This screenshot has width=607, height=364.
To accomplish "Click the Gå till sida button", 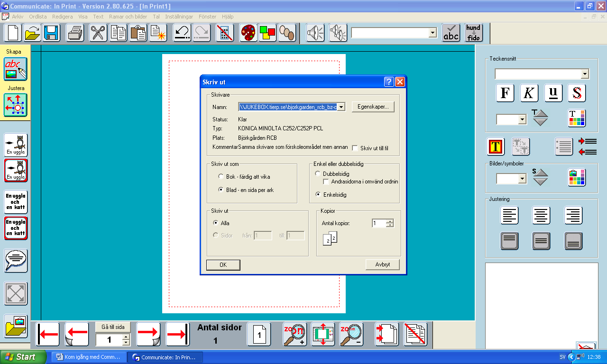I will (113, 327).
